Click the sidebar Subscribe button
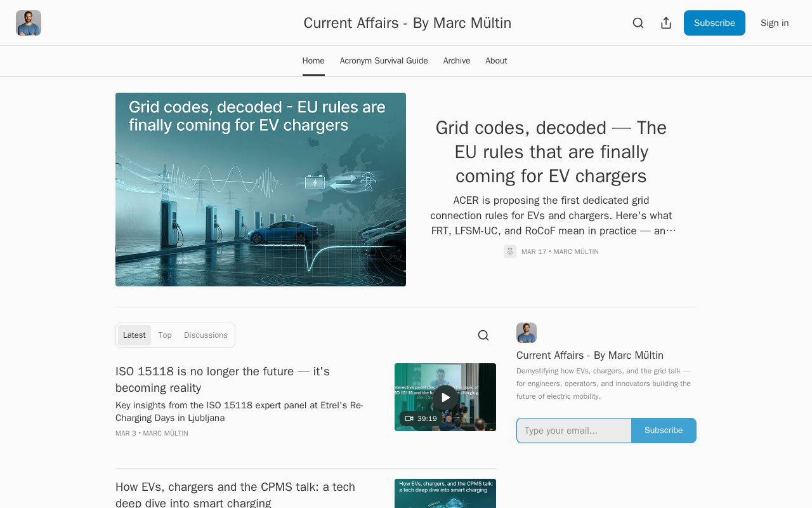Image resolution: width=812 pixels, height=508 pixels. pos(664,431)
